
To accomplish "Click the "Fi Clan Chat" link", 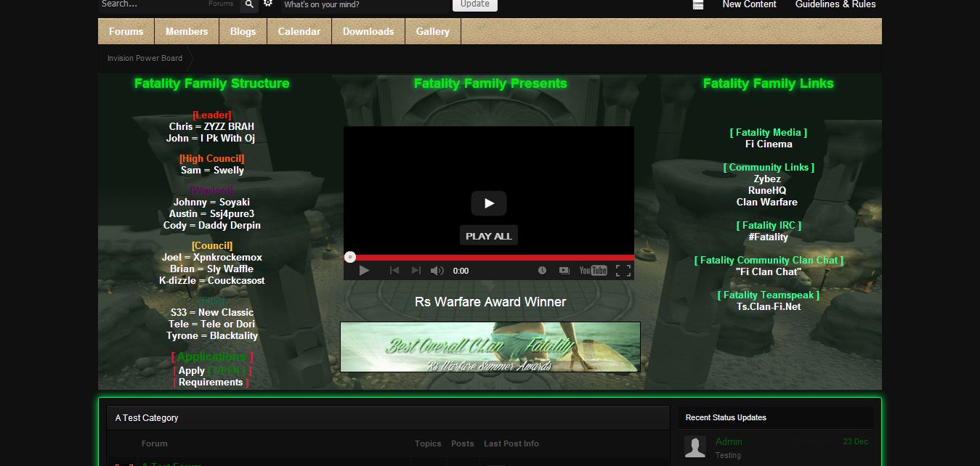I will 769,271.
